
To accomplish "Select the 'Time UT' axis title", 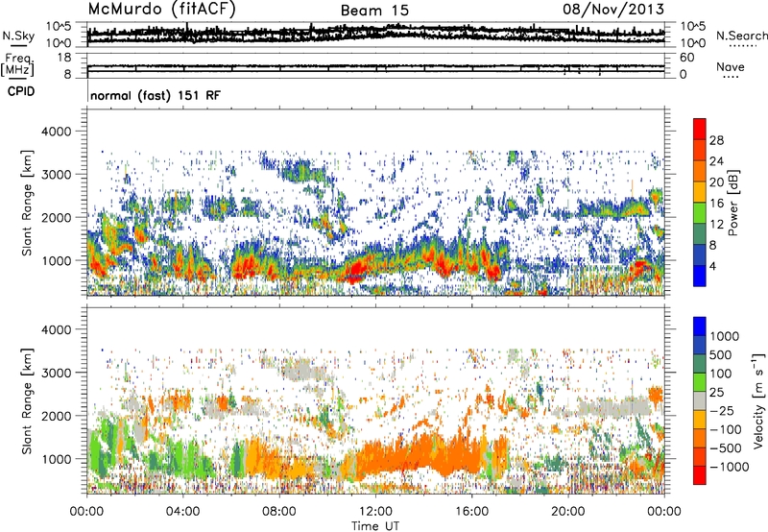I will pos(375,526).
